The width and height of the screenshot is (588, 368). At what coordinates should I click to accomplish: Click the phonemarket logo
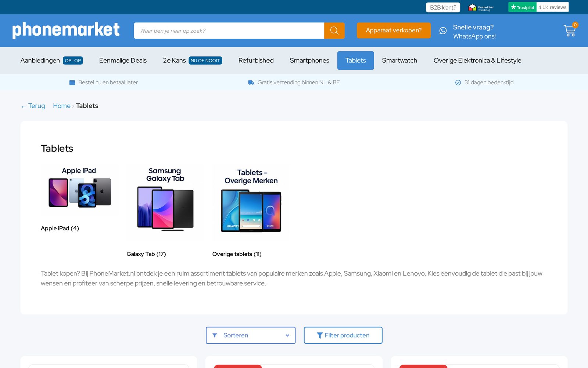click(66, 30)
